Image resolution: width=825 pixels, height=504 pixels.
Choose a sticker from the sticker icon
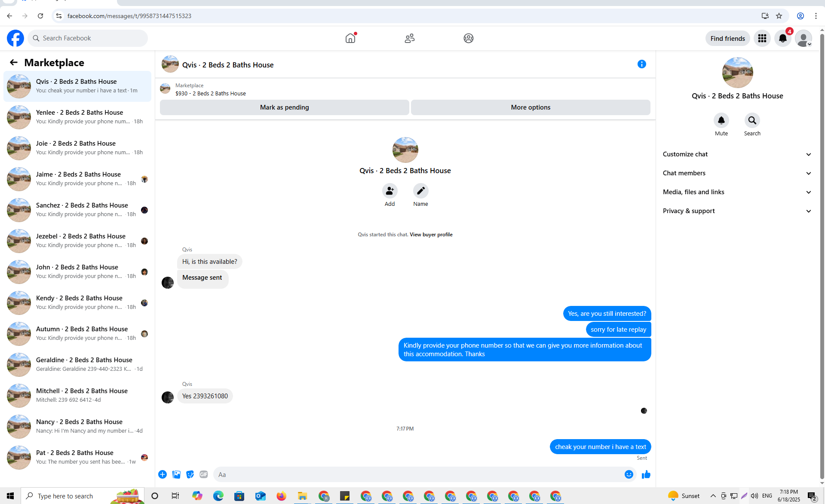click(x=190, y=474)
